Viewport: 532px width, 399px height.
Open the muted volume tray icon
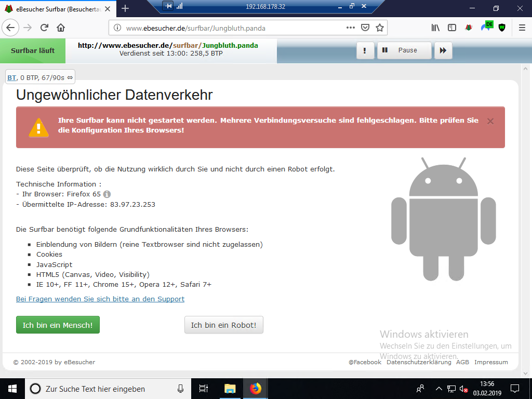pyautogui.click(x=464, y=389)
